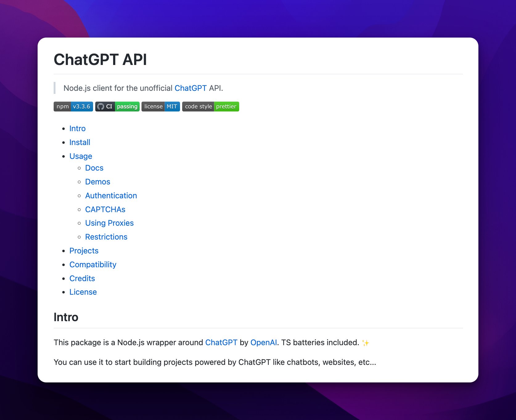The image size is (516, 420).
Task: Navigate to the Usage section
Action: 81,156
